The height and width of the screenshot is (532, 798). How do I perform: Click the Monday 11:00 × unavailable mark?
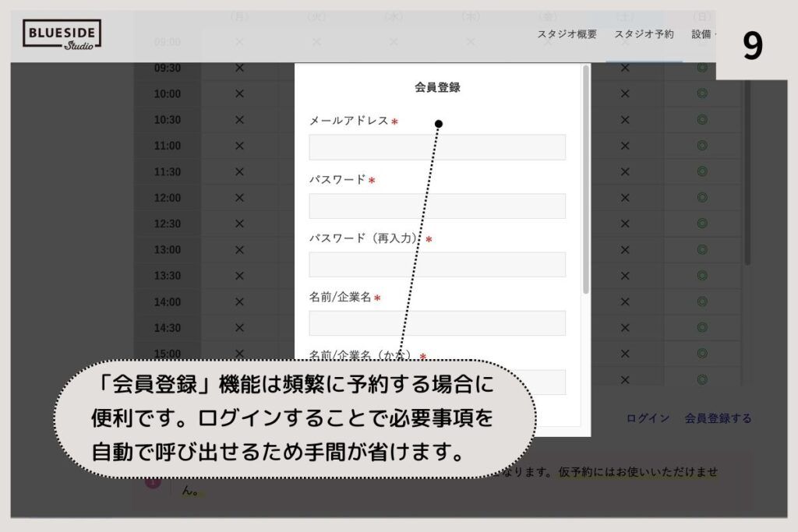point(240,146)
